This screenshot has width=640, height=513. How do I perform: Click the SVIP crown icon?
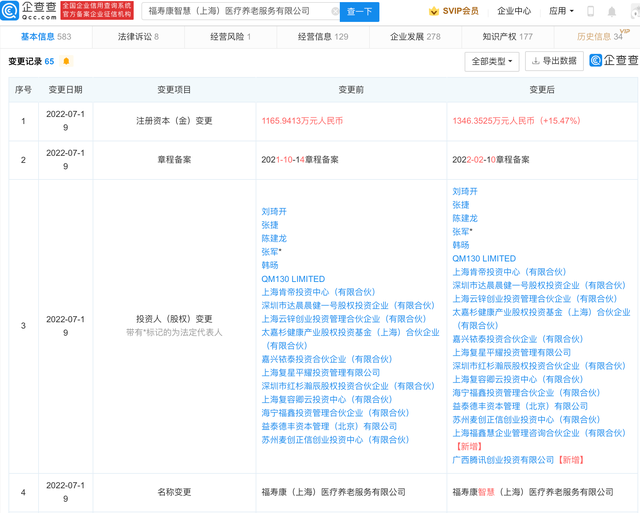tap(434, 11)
